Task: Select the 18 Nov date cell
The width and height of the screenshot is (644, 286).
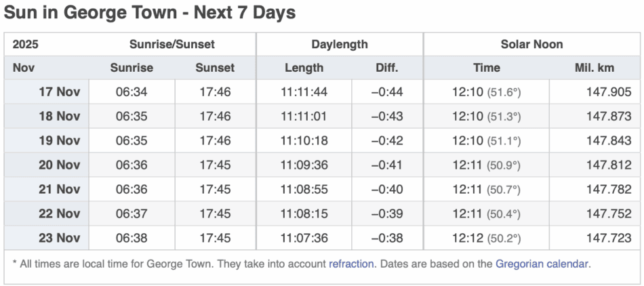Action: tap(59, 117)
